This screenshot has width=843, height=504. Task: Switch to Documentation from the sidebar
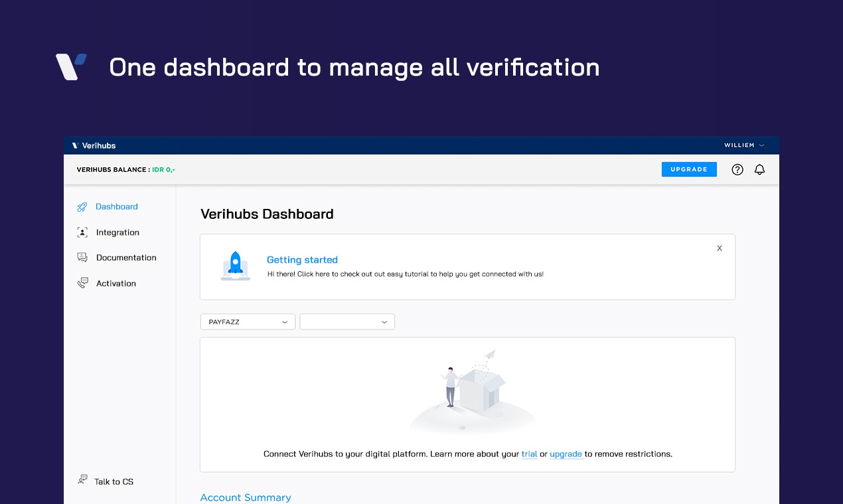tap(126, 257)
